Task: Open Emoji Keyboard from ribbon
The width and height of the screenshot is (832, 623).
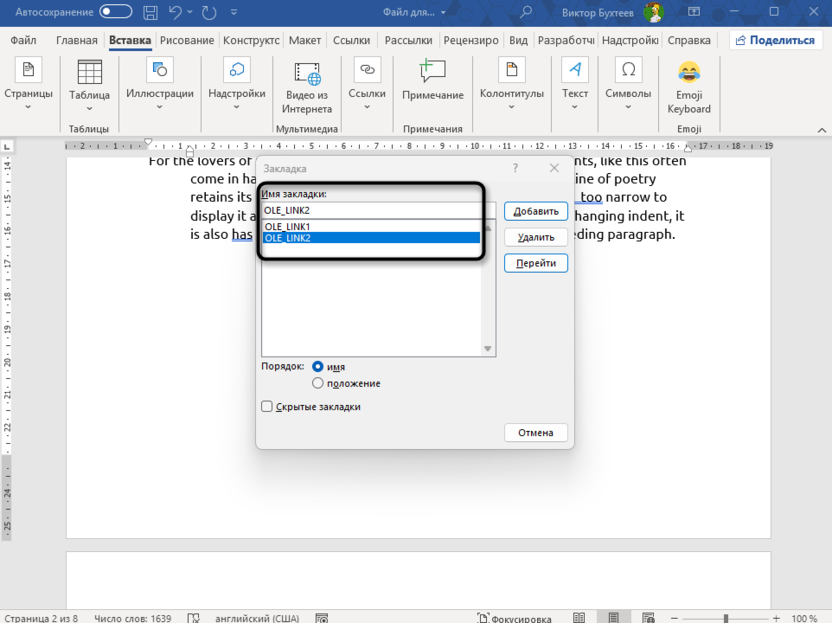Action: (x=689, y=71)
